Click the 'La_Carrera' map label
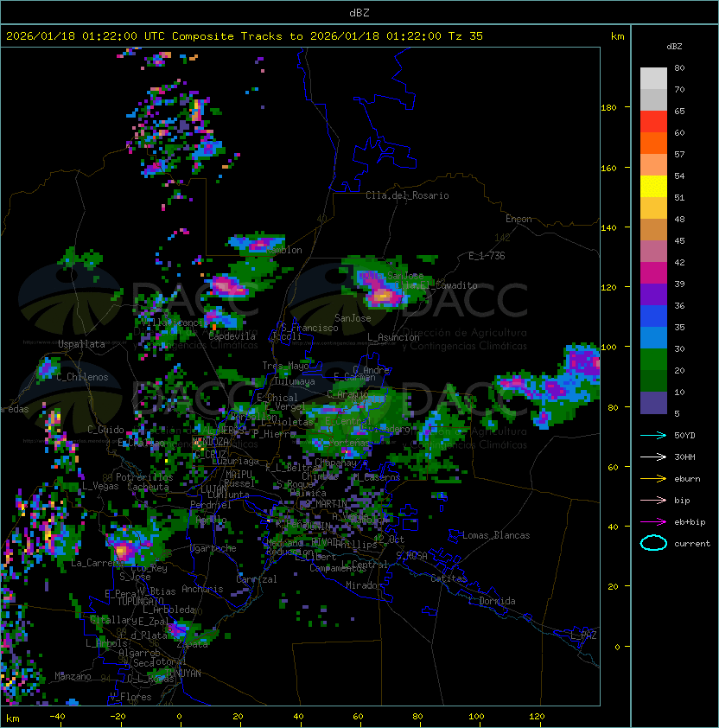This screenshot has height=728, width=719. point(97,563)
